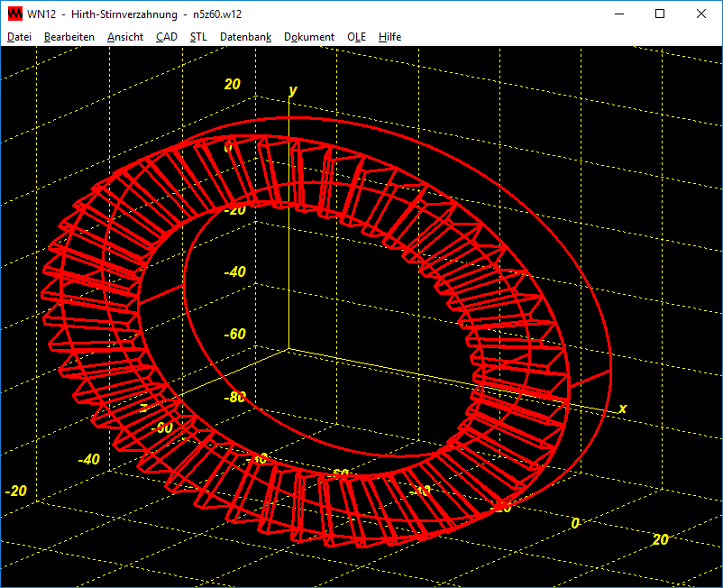The height and width of the screenshot is (588, 723).
Task: Open the OLE menu
Action: coord(356,37)
